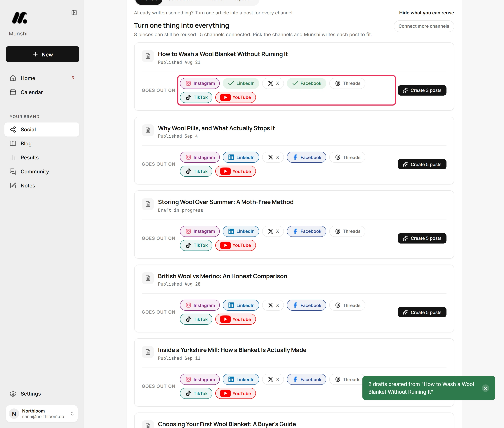
Task: Toggle Facebook for Why Wool Pills
Action: tap(306, 158)
